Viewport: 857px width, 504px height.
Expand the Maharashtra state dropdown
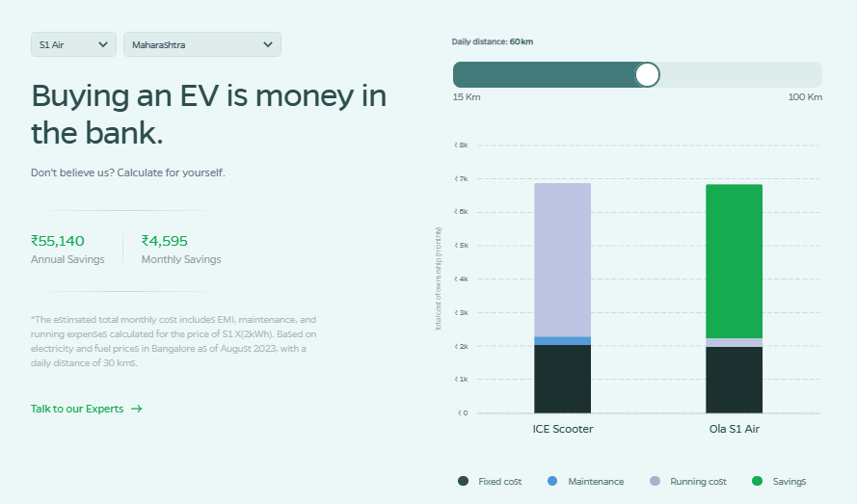[x=201, y=44]
